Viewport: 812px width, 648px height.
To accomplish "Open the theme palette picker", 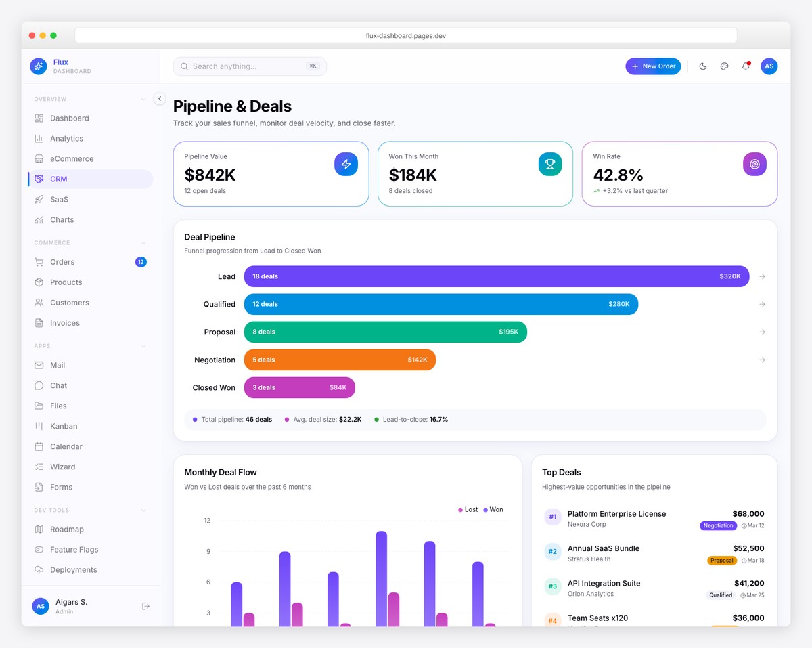I will pos(724,66).
